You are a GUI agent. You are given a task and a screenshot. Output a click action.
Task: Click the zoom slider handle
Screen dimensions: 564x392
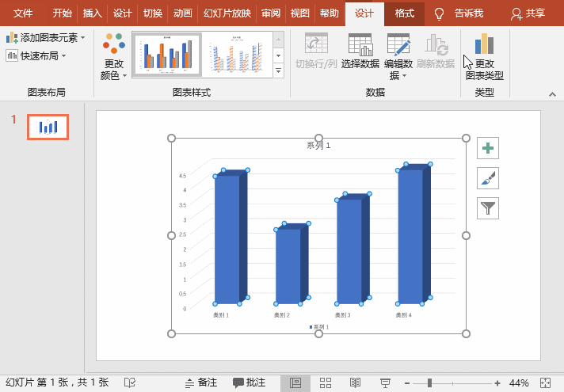pyautogui.click(x=429, y=383)
